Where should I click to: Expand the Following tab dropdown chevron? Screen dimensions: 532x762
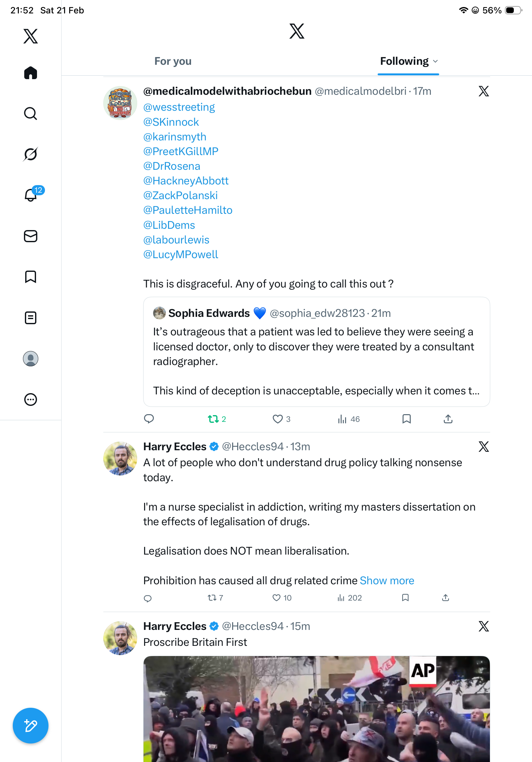pyautogui.click(x=435, y=61)
